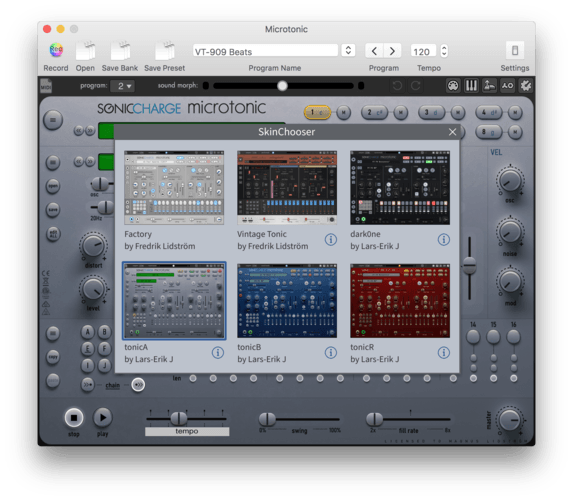Click the Save Bank toolbar icon

120,50
